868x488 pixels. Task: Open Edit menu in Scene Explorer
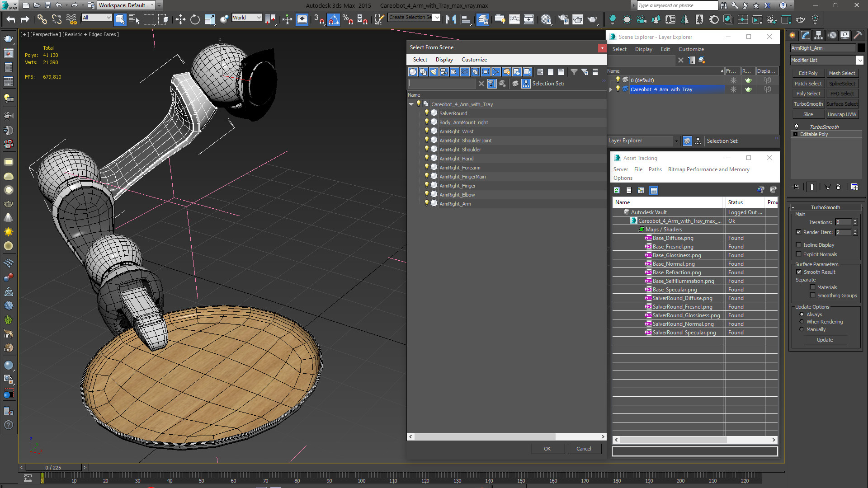point(665,49)
